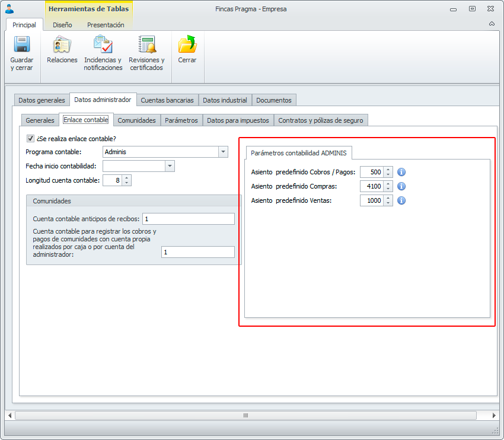Click the Cerrar folder icon
The height and width of the screenshot is (440, 504).
coord(187,44)
